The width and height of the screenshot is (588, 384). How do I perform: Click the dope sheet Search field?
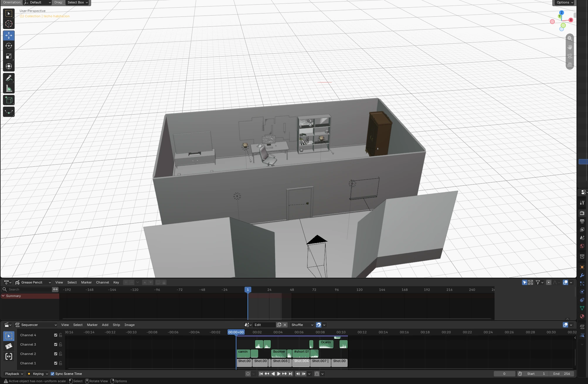pyautogui.click(x=27, y=289)
